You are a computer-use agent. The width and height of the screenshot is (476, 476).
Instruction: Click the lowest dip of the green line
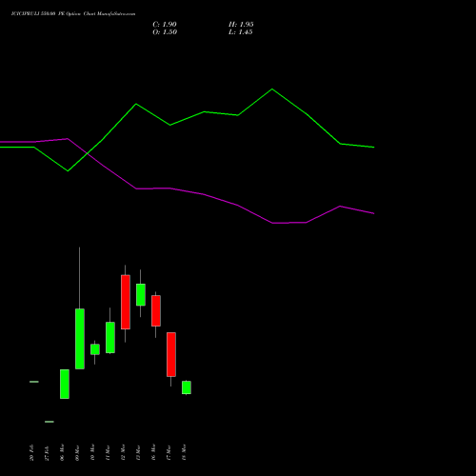pos(68,171)
